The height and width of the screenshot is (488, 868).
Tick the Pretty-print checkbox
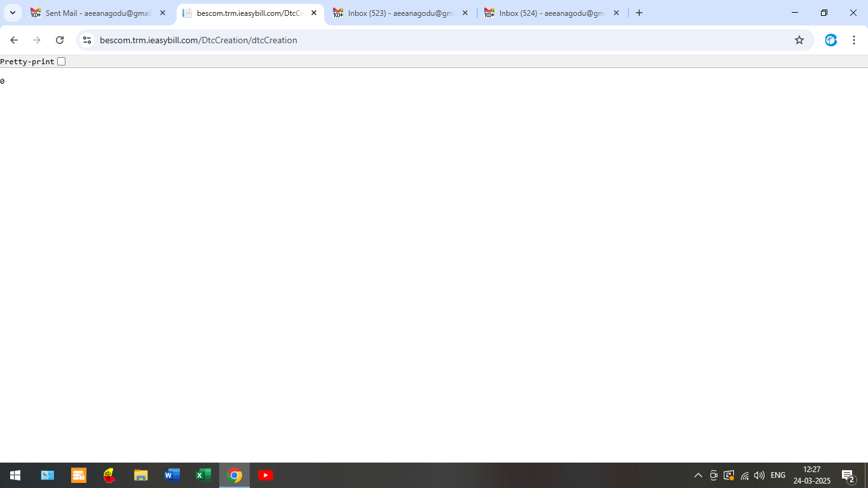61,62
